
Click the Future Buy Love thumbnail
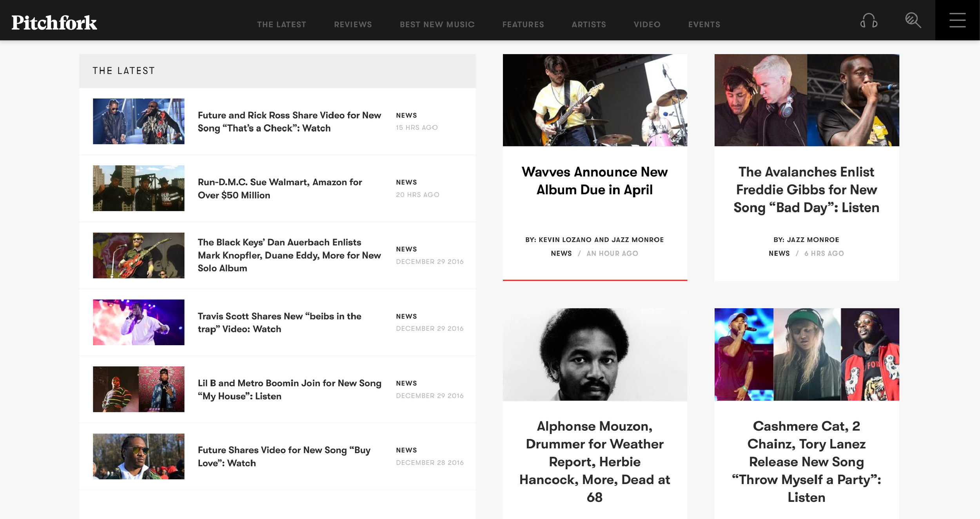point(138,456)
